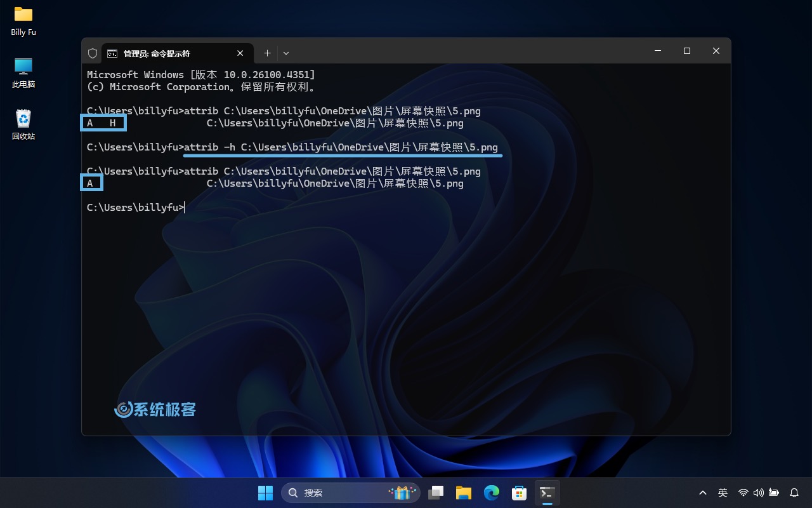The height and width of the screenshot is (508, 812).
Task: Open Microsoft Store from the taskbar
Action: [x=520, y=493]
